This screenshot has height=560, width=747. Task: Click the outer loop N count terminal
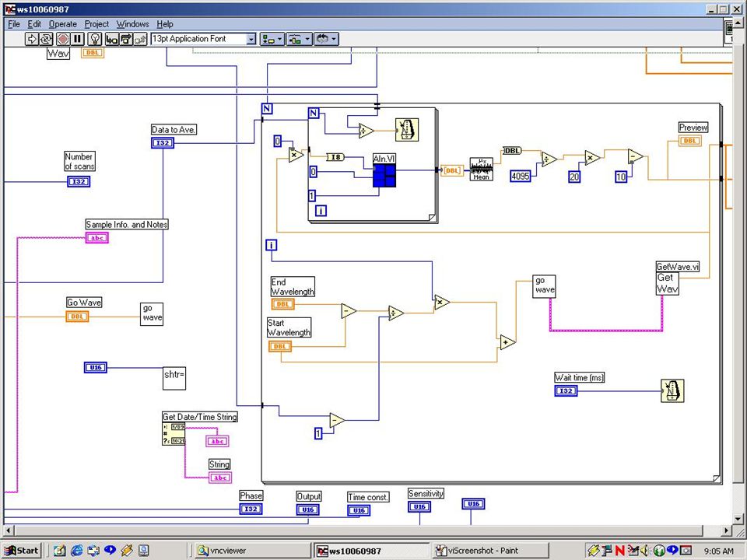coord(267,109)
